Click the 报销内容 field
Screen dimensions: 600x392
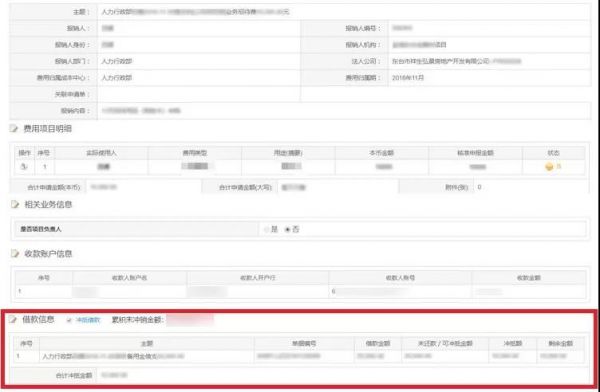click(x=344, y=111)
